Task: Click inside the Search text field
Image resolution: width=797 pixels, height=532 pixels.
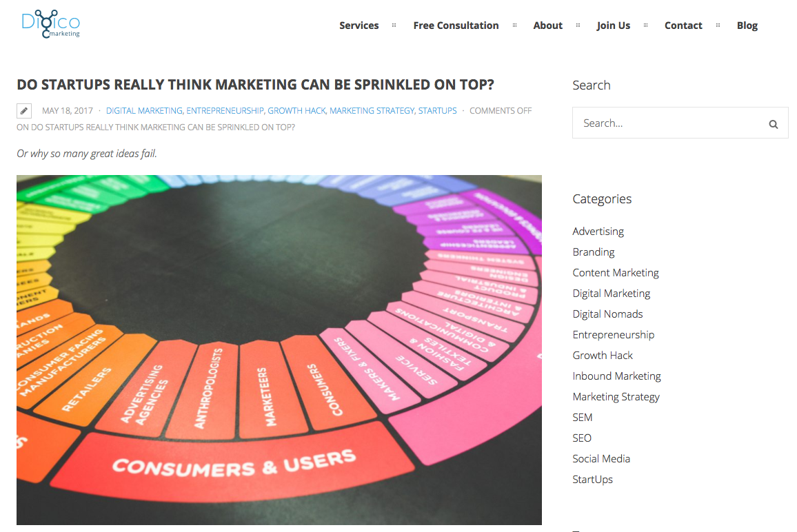Action: [x=669, y=123]
